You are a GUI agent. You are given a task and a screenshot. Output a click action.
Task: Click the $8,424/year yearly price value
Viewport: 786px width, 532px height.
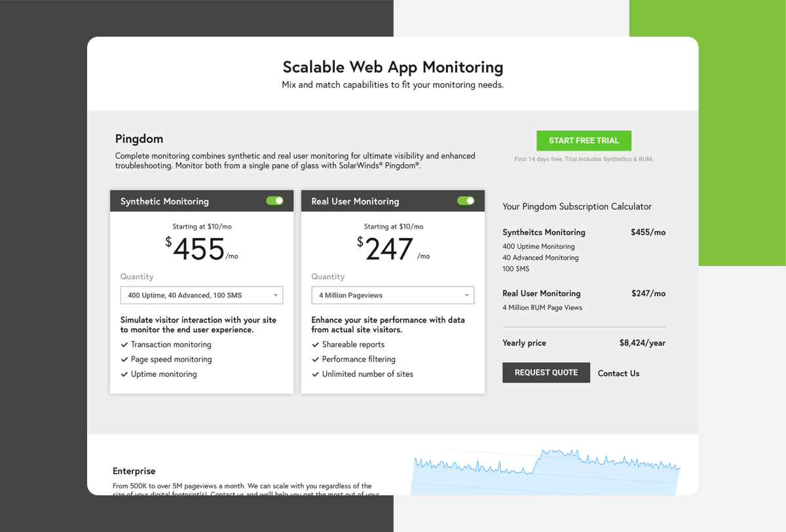tap(643, 343)
